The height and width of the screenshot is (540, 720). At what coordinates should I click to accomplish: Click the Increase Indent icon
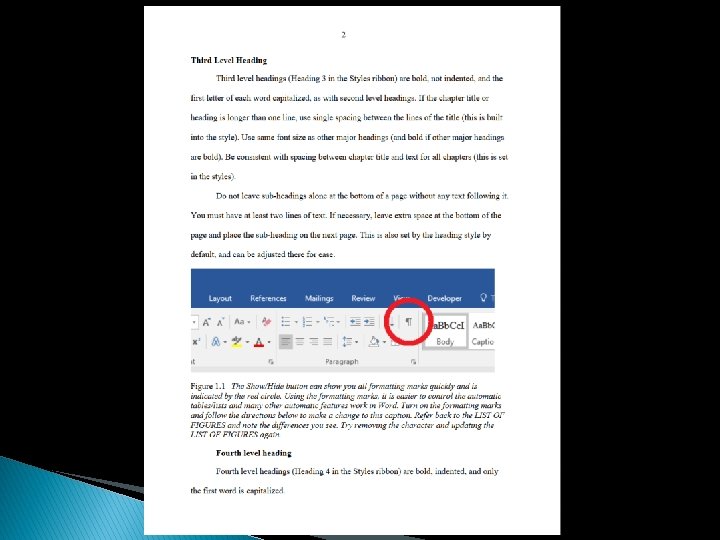[x=369, y=322]
